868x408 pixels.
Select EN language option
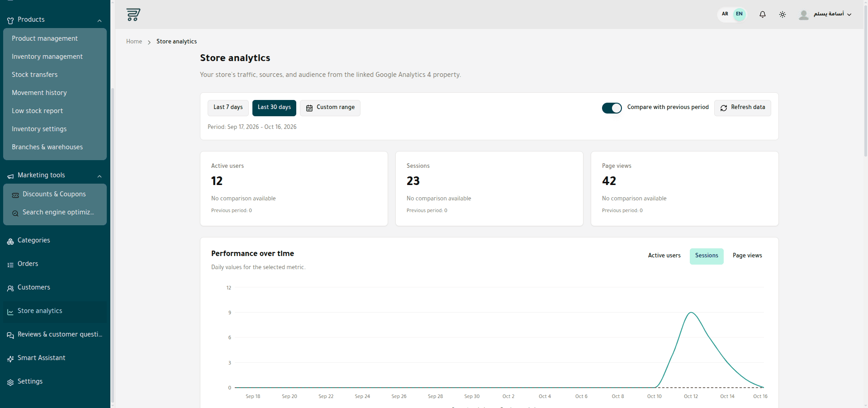tap(739, 14)
